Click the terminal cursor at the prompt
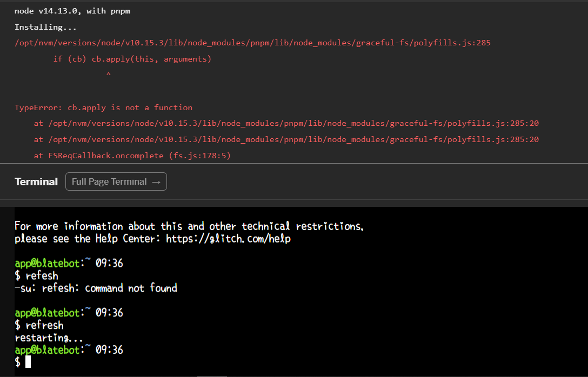Screen dimensions: 588x377 (x=28, y=362)
